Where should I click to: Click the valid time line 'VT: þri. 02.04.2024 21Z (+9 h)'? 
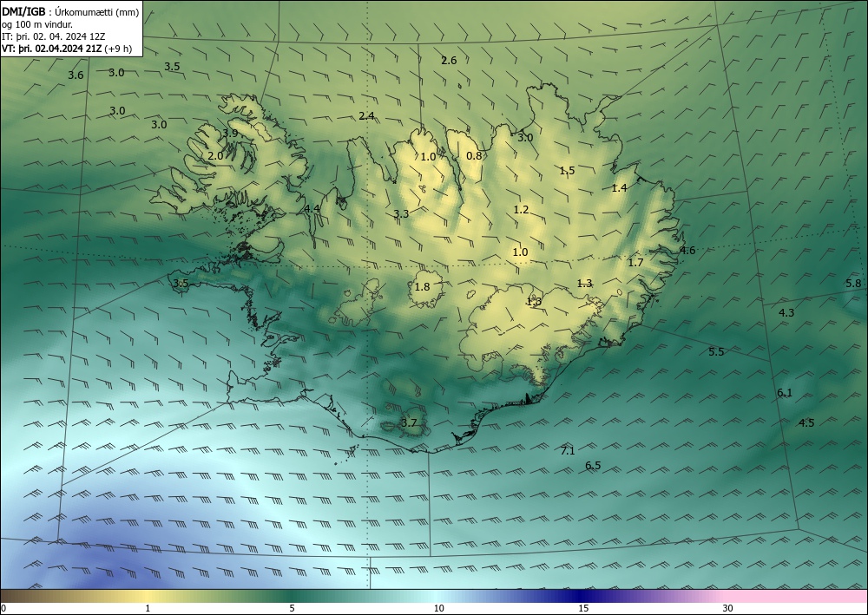67,49
